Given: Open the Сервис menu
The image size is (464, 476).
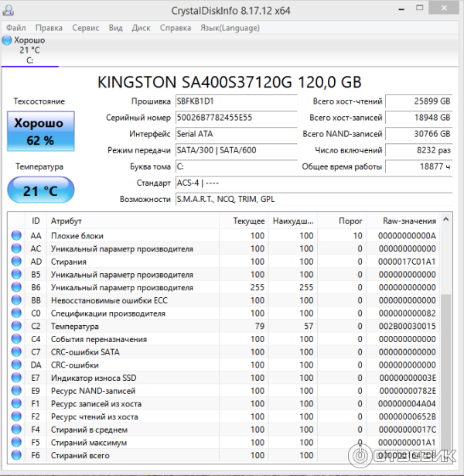Looking at the screenshot, I should [86, 28].
